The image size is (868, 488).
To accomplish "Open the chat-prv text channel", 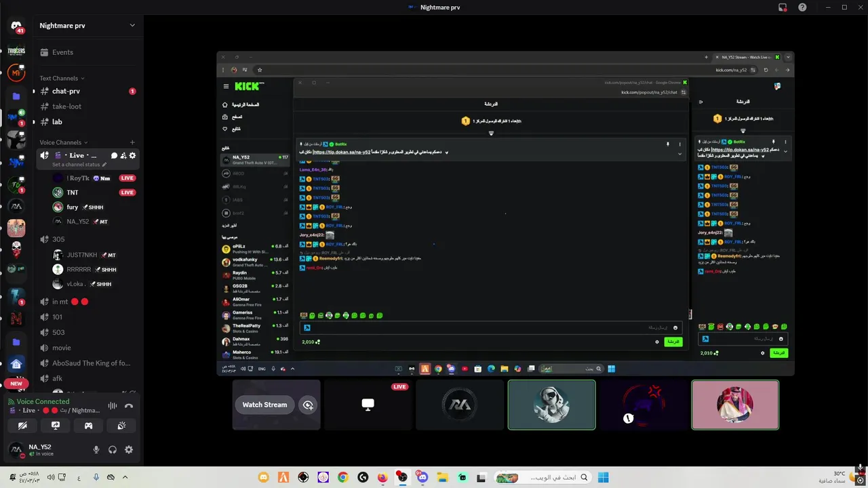I will [x=87, y=91].
